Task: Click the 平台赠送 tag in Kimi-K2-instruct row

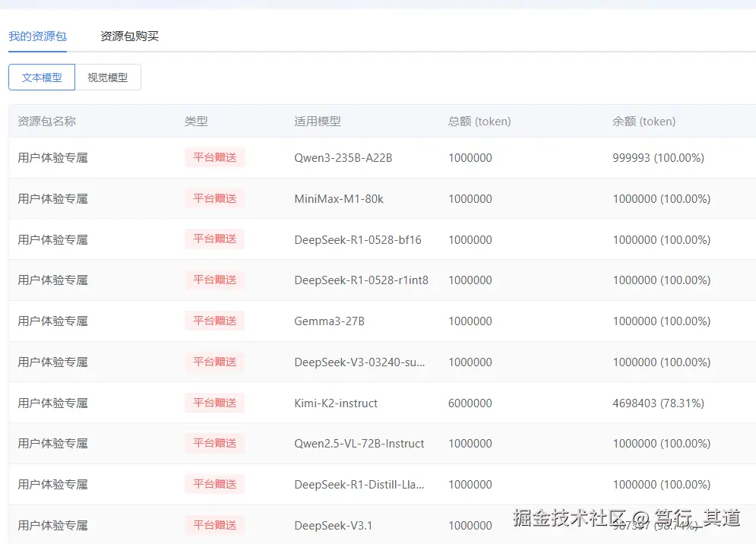Action: (x=214, y=403)
